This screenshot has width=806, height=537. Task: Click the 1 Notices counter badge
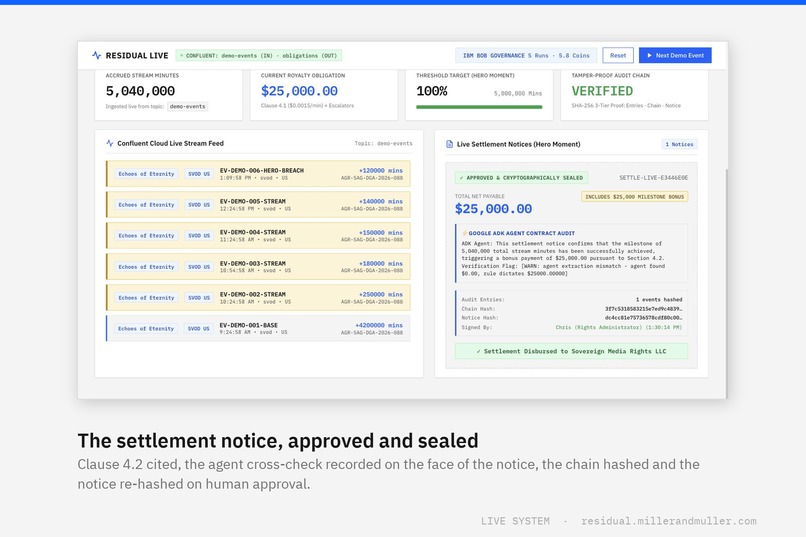(x=679, y=144)
